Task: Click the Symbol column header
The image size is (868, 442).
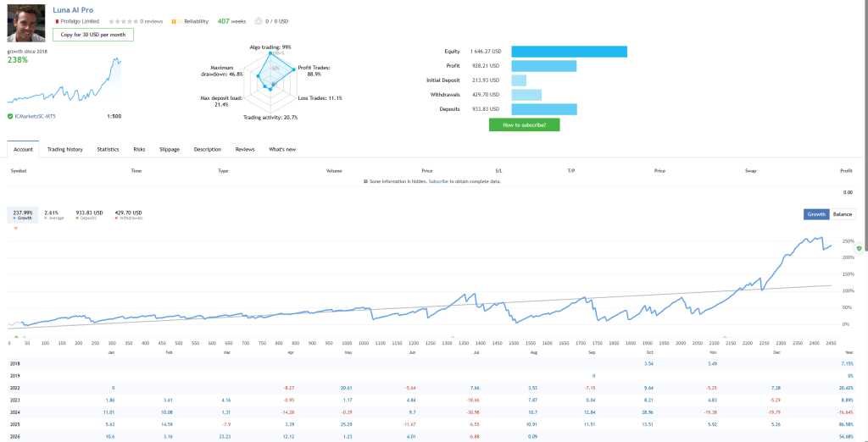Action: pyautogui.click(x=19, y=171)
